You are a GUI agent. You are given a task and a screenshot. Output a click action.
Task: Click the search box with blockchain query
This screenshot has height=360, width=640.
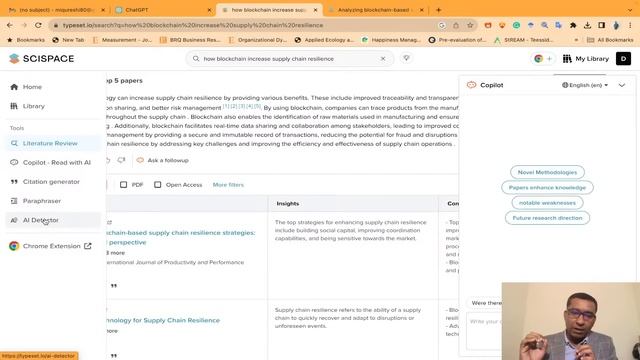(290, 59)
